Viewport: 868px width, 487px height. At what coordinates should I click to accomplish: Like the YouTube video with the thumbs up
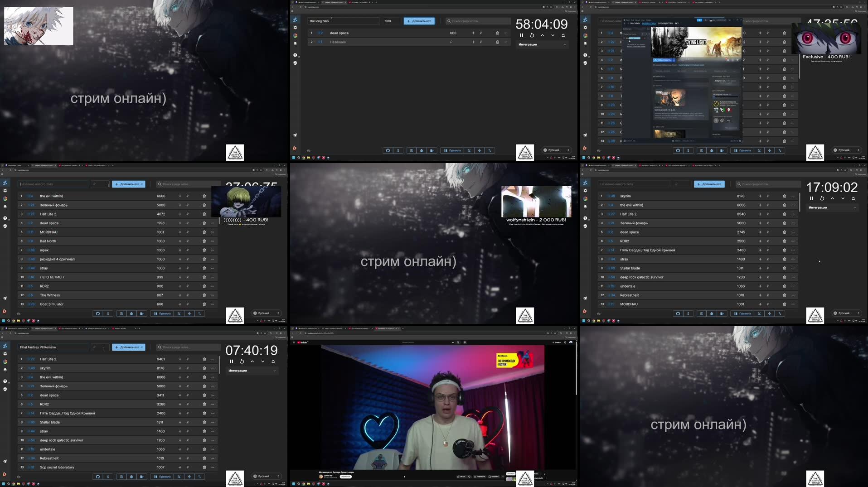coord(458,477)
